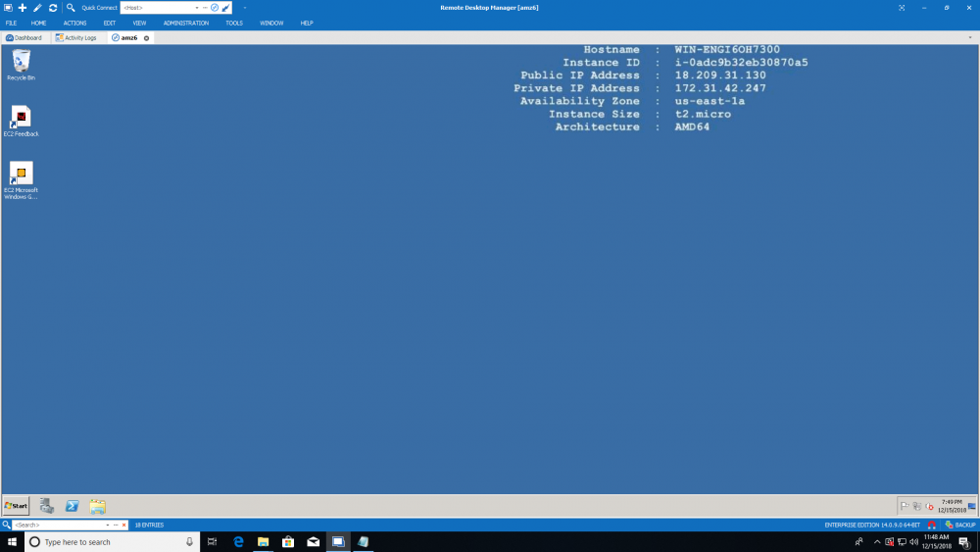
Task: Close the amz6 session tab
Action: [x=147, y=37]
